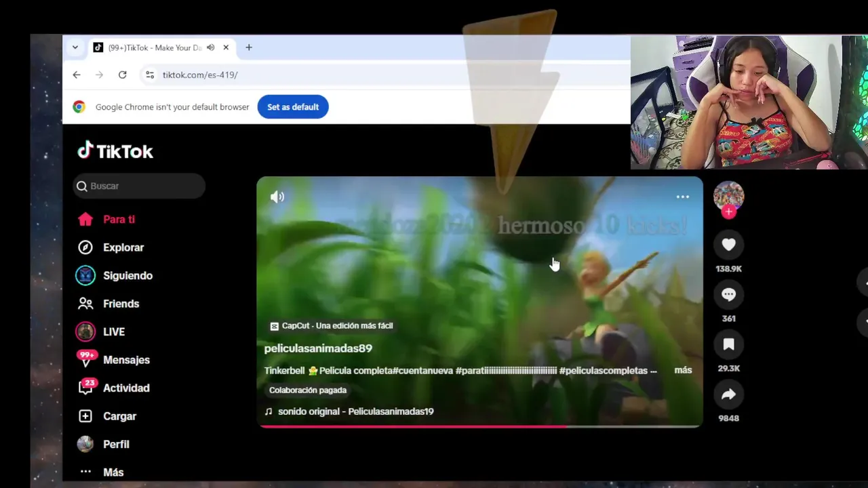Screen dimensions: 868x488
Task: Click the #peliculascompletas hashtag
Action: point(604,371)
